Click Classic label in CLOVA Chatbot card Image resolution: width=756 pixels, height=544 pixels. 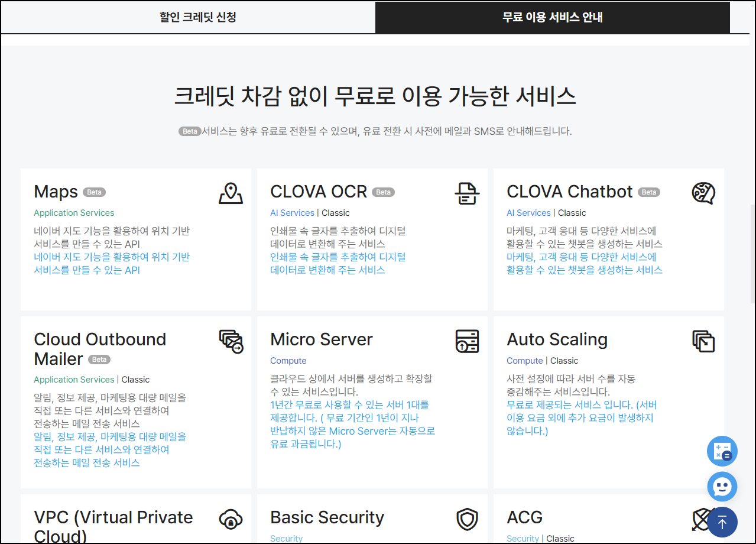click(572, 213)
